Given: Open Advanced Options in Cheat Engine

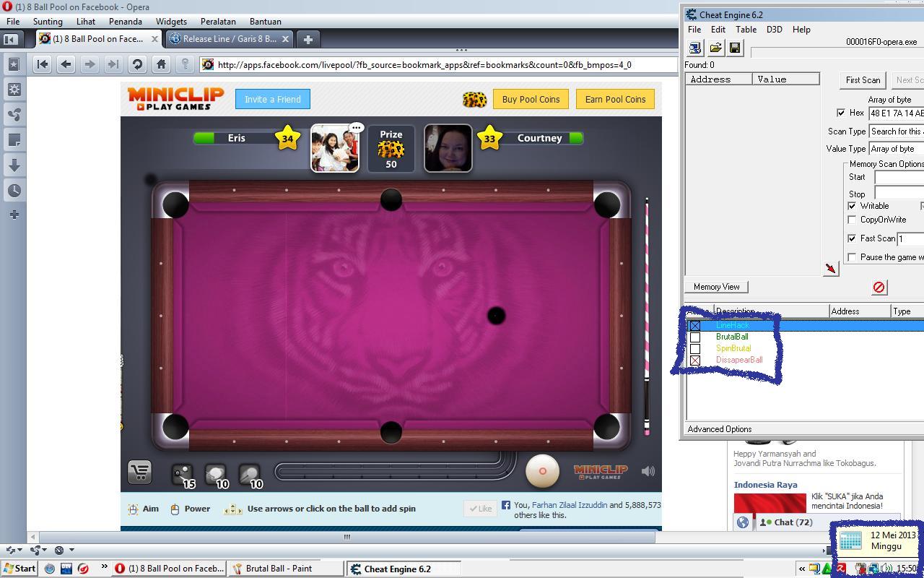Looking at the screenshot, I should (x=720, y=429).
